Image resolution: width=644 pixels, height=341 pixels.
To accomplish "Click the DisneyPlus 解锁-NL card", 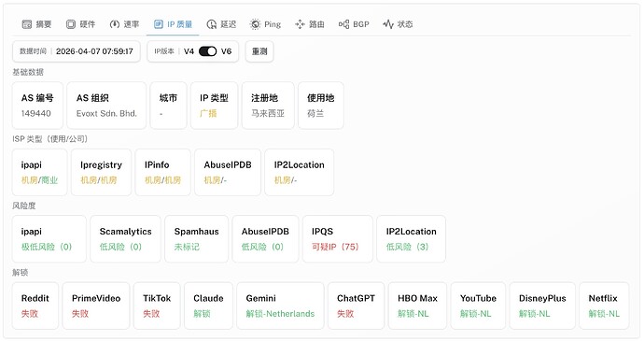I will pos(542,305).
